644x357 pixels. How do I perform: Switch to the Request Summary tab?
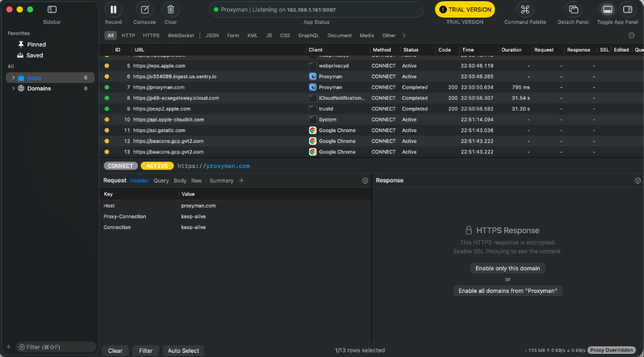(221, 180)
